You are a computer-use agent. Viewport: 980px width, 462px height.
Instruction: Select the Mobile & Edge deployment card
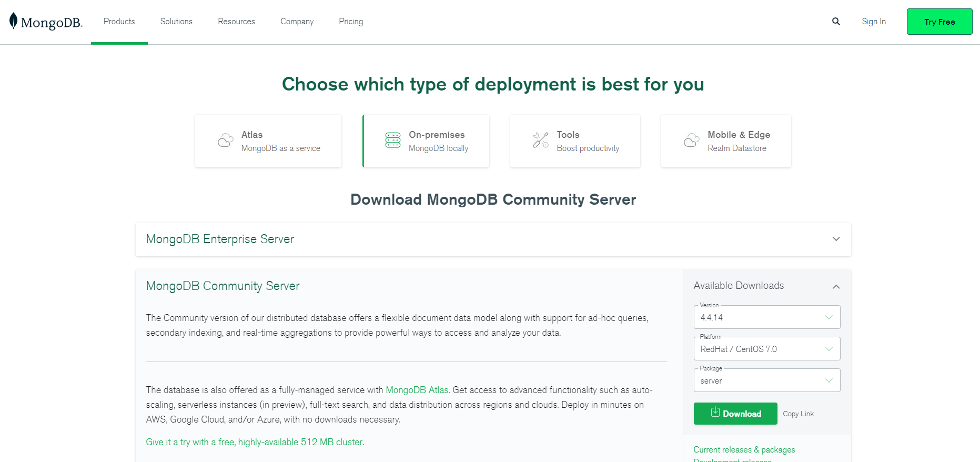pyautogui.click(x=726, y=141)
